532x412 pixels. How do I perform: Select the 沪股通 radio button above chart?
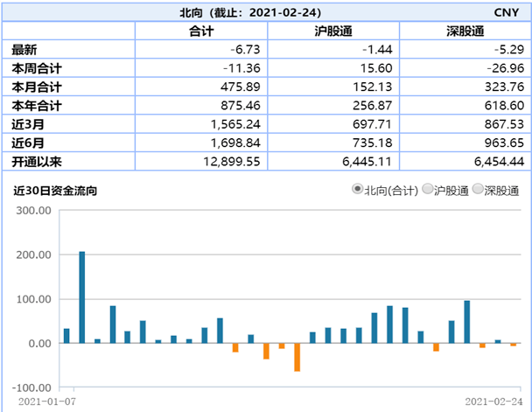[427, 190]
